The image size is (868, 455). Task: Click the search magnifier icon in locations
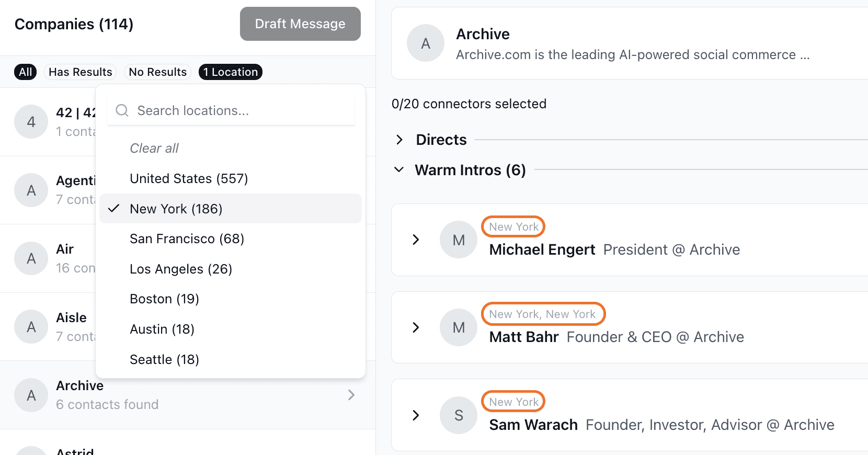point(122,110)
